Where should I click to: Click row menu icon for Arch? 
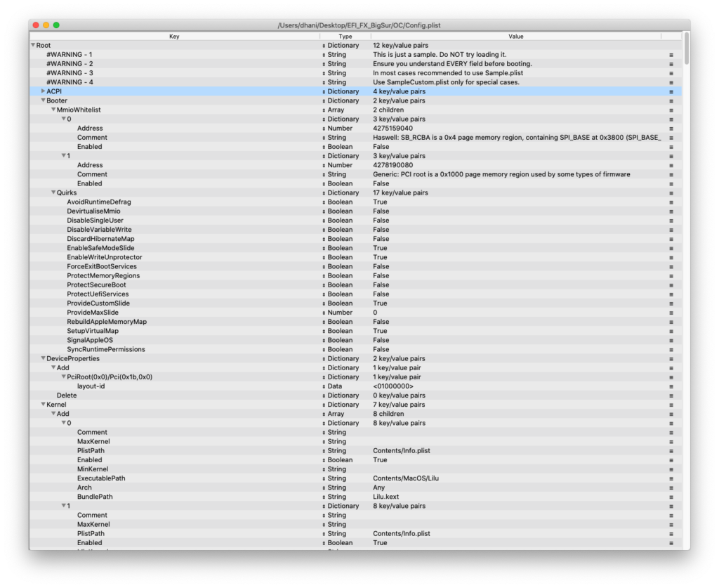coord(671,488)
